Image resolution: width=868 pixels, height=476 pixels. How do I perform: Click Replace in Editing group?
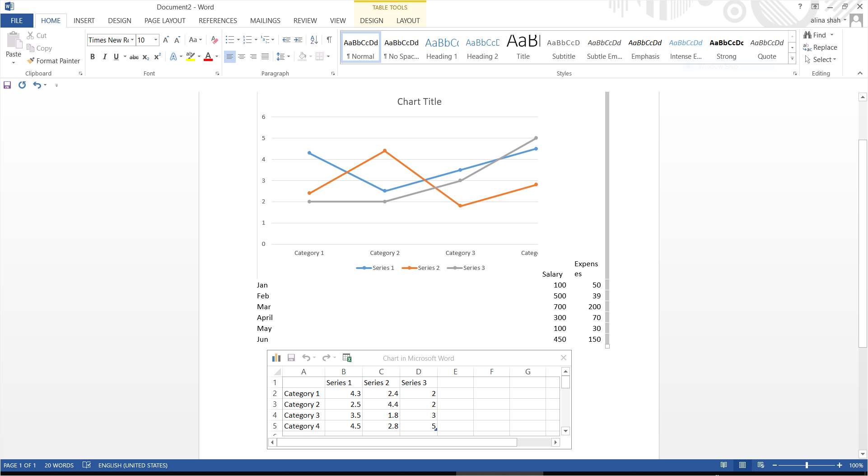pos(820,47)
